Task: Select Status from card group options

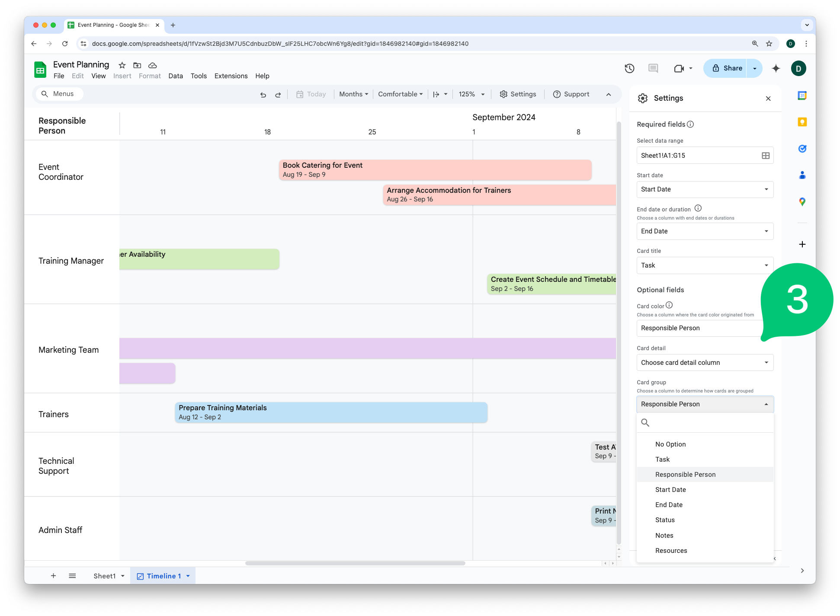Action: (x=665, y=520)
